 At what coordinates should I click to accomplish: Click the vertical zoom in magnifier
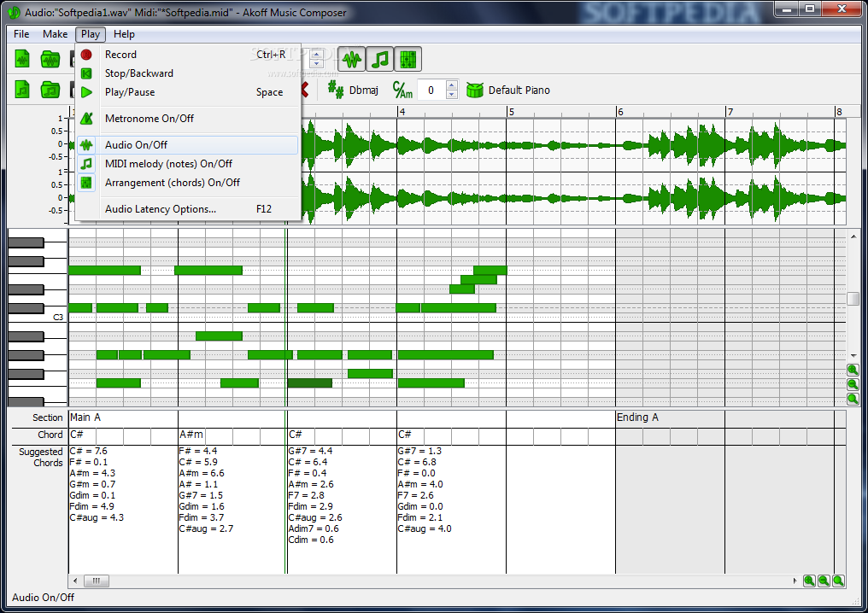click(x=853, y=371)
